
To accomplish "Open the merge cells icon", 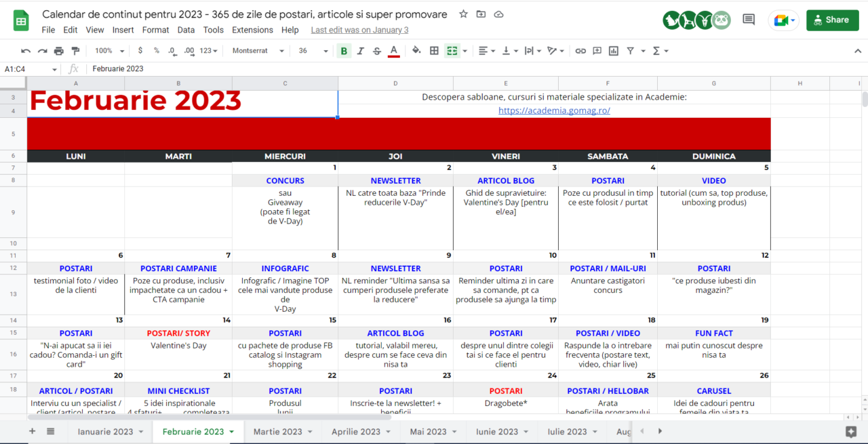I will click(x=452, y=50).
